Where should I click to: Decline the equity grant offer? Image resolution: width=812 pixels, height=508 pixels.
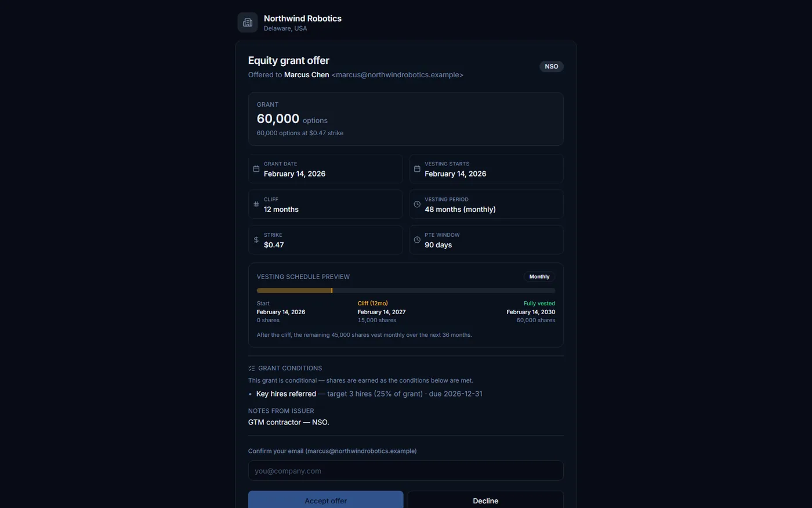coord(485,500)
